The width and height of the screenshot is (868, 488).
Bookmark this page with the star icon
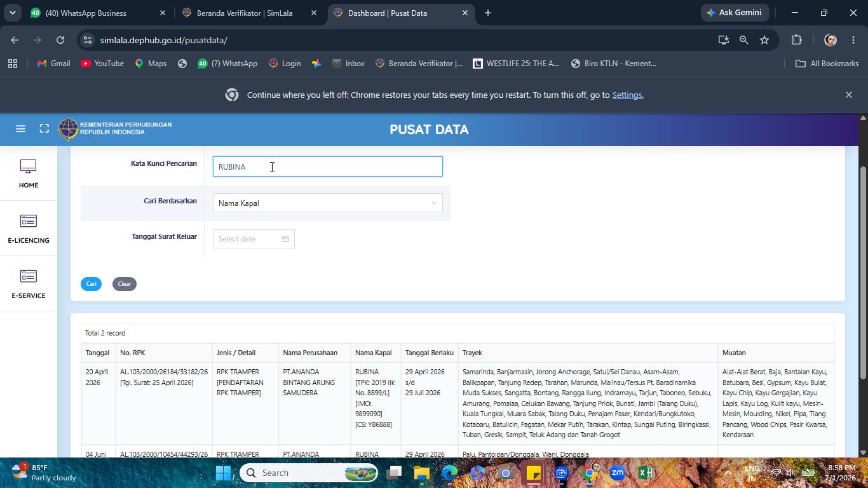point(764,40)
